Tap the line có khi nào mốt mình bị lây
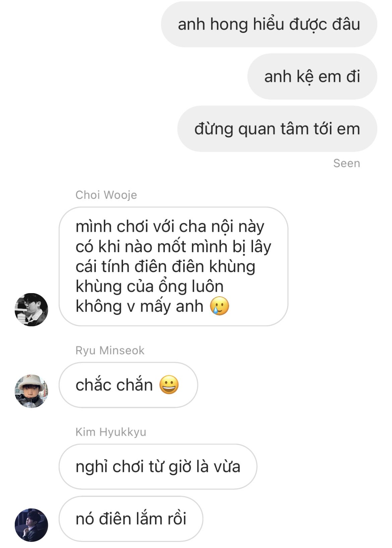Screen dimensions: 392x548 [x=173, y=246]
